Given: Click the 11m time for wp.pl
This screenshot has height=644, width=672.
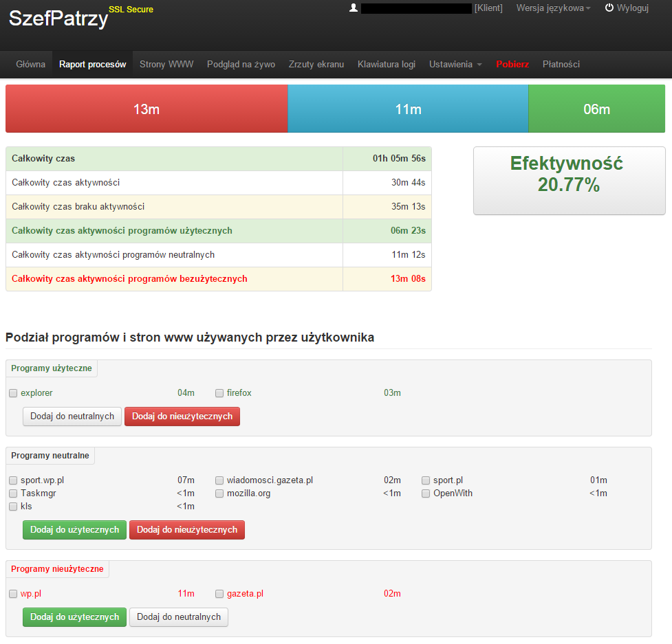Looking at the screenshot, I should [x=186, y=594].
